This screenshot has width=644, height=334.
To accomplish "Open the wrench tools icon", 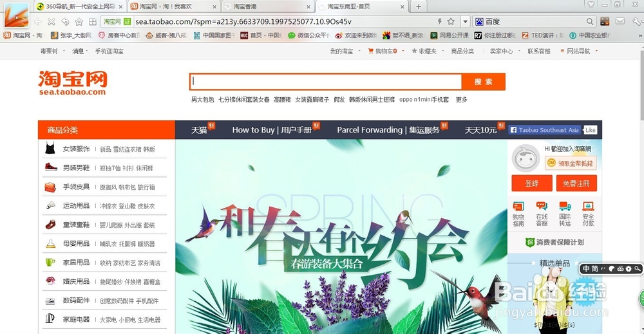I will 637,21.
